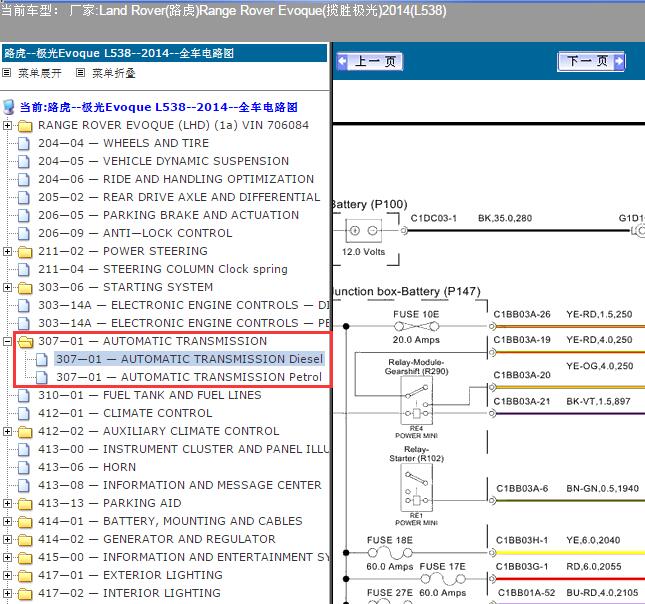Click FUSE 10E symbol in the diagram

[x=416, y=327]
